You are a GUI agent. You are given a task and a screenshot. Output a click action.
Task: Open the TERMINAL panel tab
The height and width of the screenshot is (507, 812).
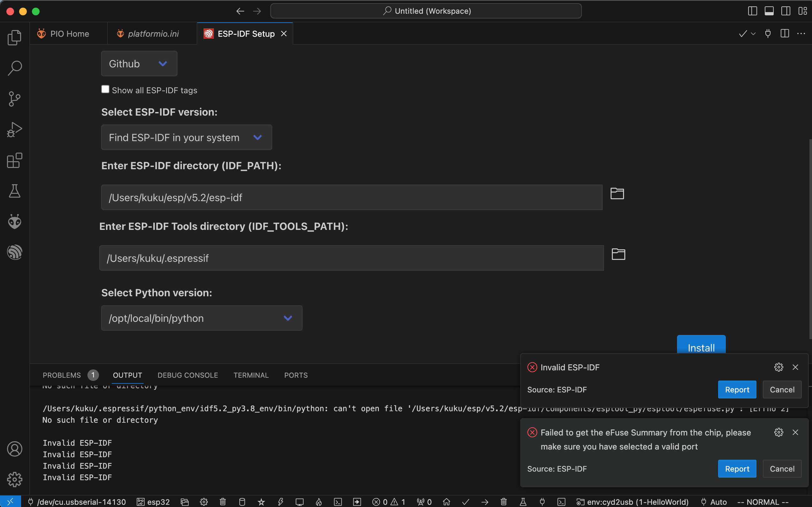pos(251,375)
